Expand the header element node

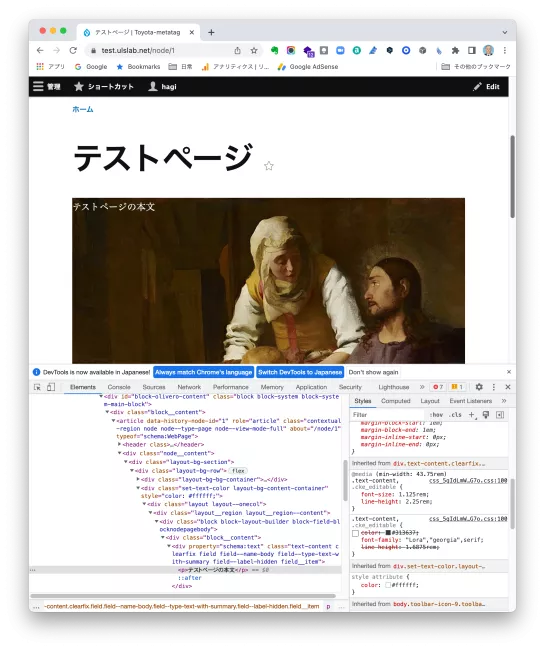tap(119, 445)
